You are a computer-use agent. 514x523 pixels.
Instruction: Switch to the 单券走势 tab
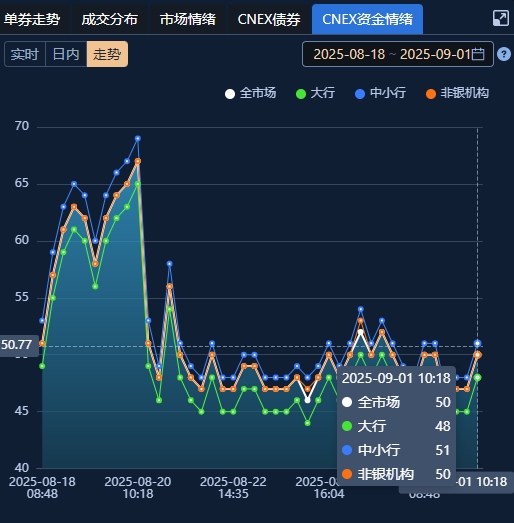pyautogui.click(x=32, y=19)
